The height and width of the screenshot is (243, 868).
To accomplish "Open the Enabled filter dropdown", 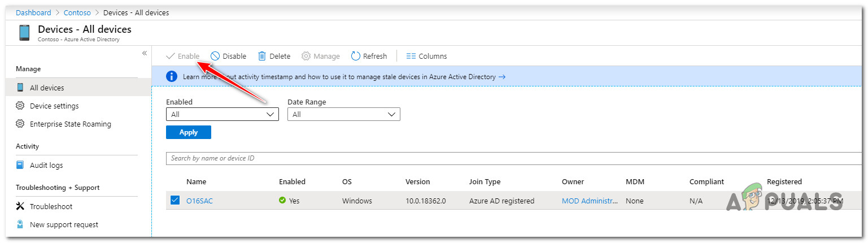I will pyautogui.click(x=223, y=114).
